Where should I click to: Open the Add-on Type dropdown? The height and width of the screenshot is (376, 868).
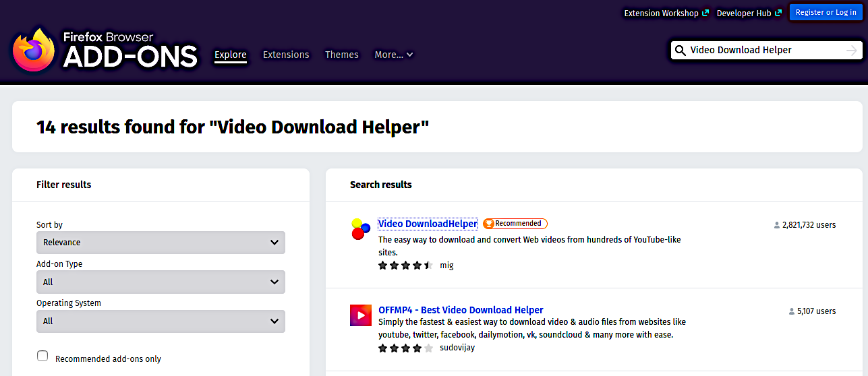pos(161,282)
